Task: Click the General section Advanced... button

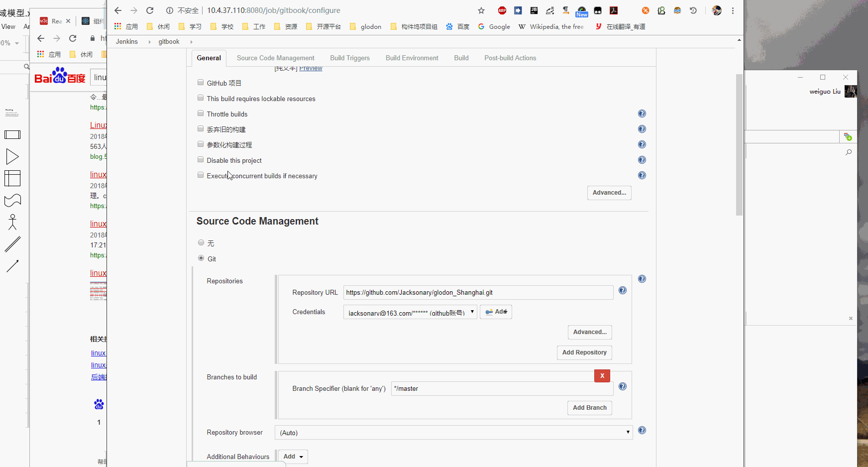Action: tap(609, 193)
